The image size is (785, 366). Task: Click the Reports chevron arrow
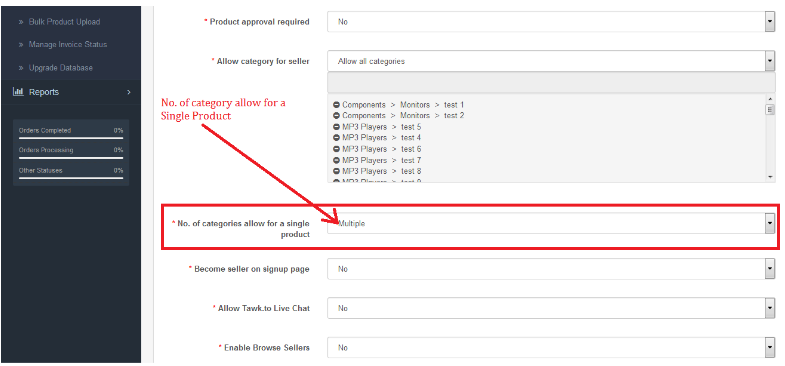click(129, 92)
